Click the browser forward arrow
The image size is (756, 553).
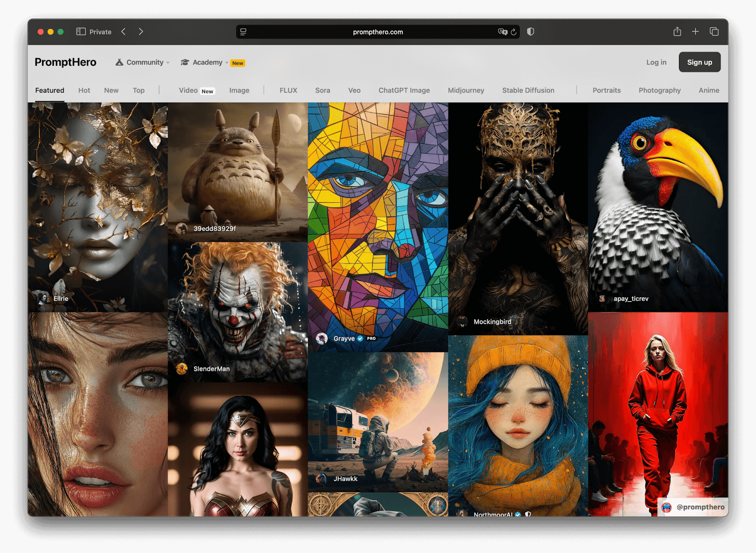(141, 32)
